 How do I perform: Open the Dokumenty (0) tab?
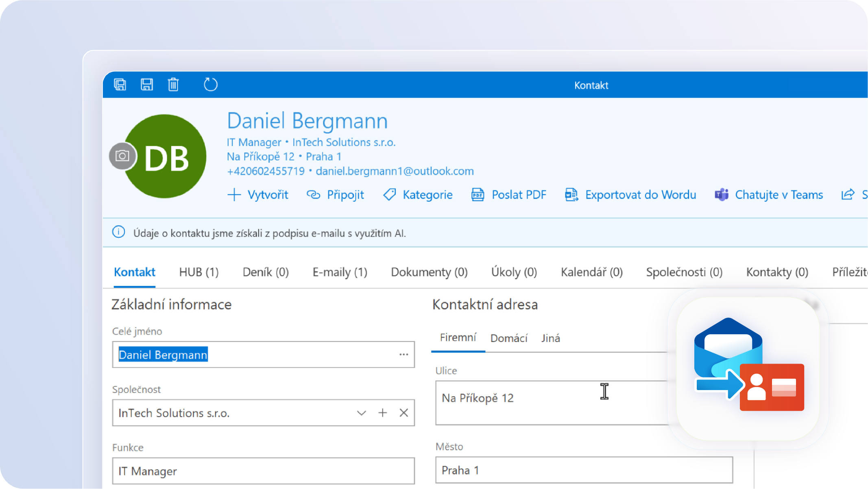429,272
